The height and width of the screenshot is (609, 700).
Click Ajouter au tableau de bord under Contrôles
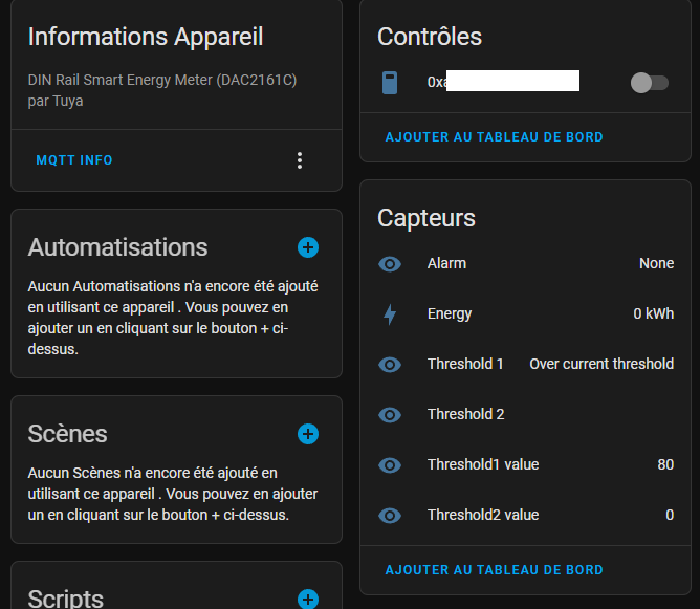[494, 137]
